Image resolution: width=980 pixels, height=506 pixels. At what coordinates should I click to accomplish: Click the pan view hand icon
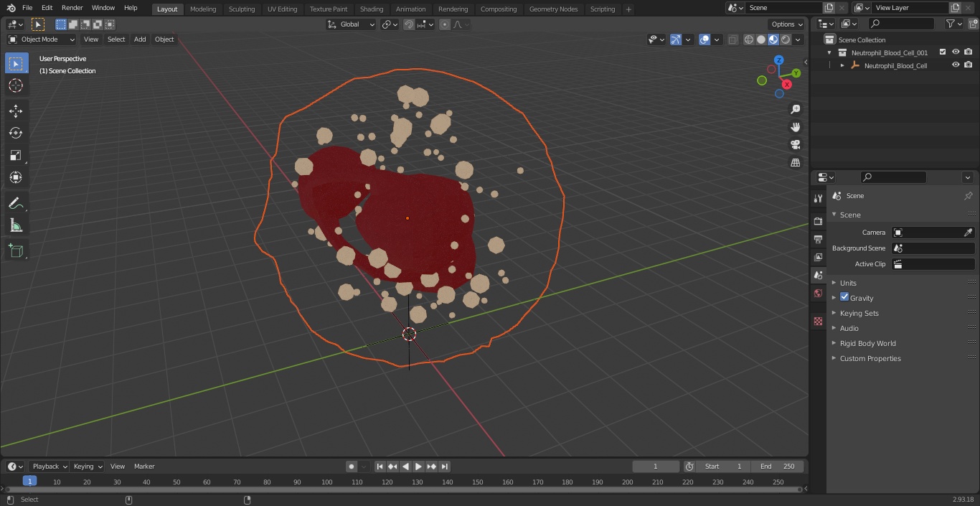click(795, 127)
